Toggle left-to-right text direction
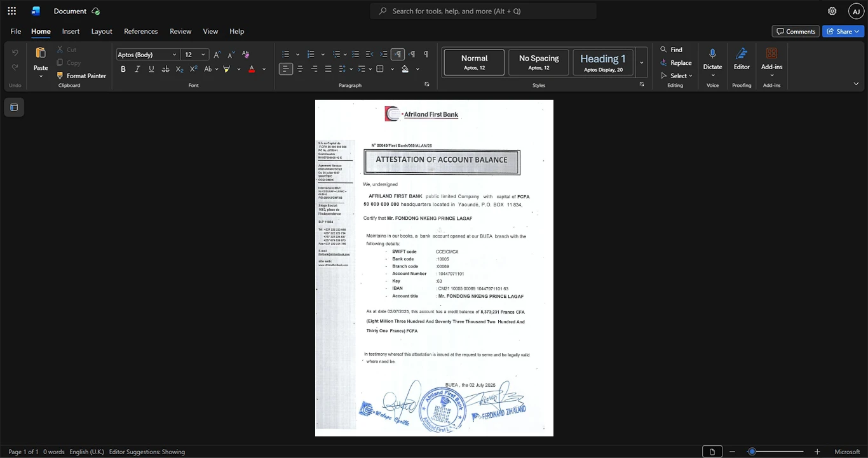Viewport: 868px width, 458px height. [x=398, y=54]
